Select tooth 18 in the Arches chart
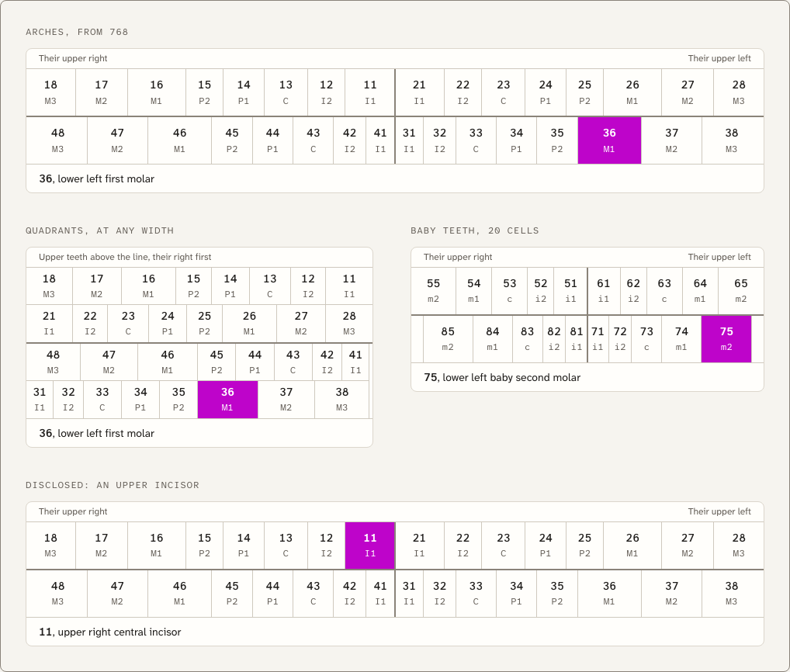790x672 pixels. pyautogui.click(x=51, y=92)
